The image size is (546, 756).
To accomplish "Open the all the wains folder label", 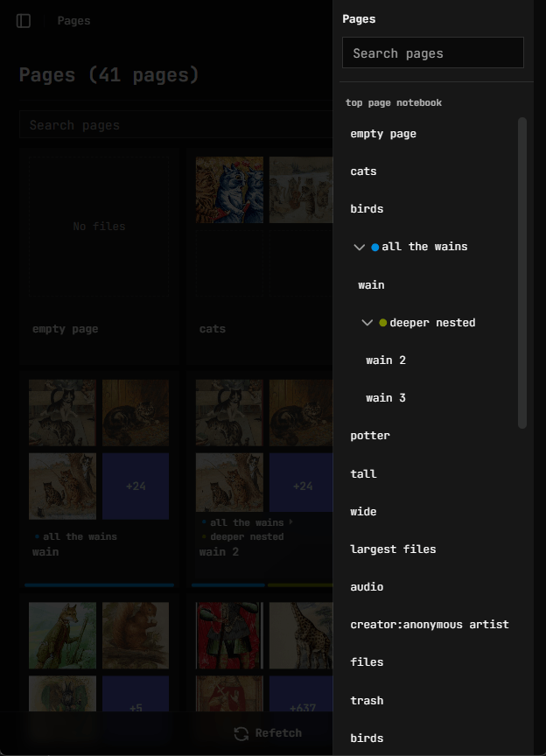I will click(x=424, y=247).
